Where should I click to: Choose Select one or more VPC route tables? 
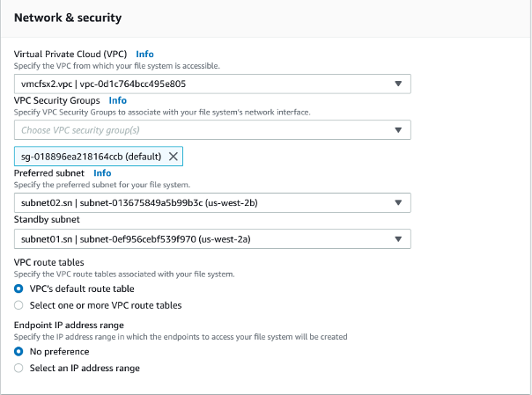coord(19,305)
